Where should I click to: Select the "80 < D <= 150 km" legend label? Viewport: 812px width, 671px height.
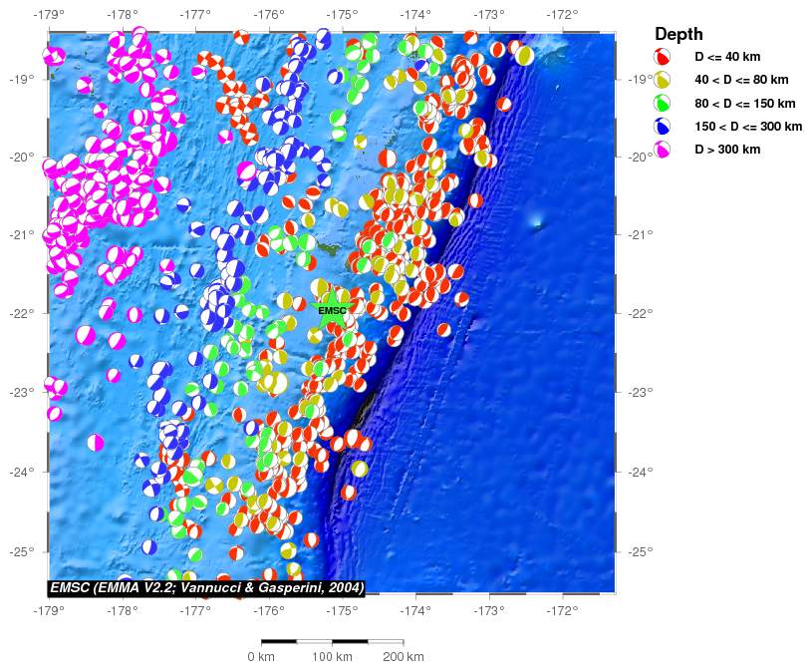pyautogui.click(x=744, y=103)
